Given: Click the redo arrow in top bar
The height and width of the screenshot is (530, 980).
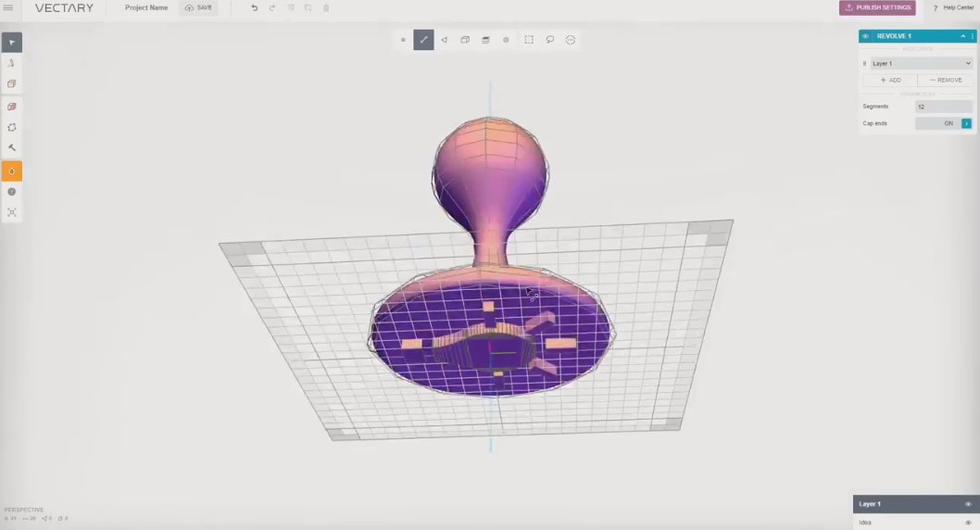Looking at the screenshot, I should [272, 8].
